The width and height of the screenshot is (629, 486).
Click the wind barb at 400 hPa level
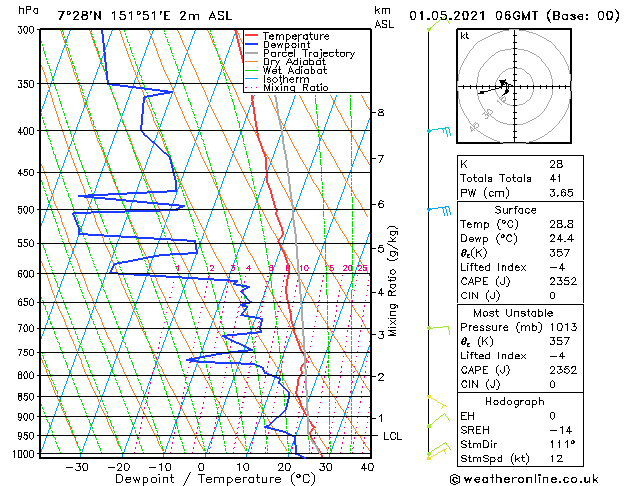coord(439,131)
